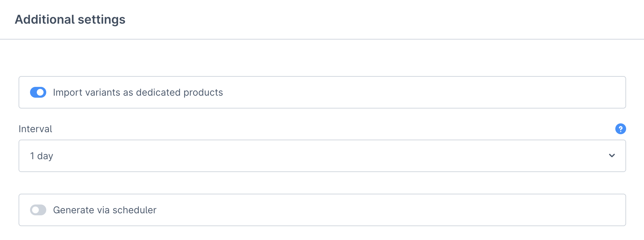Click the "Additional settings" card title
The height and width of the screenshot is (240, 644).
tap(70, 19)
